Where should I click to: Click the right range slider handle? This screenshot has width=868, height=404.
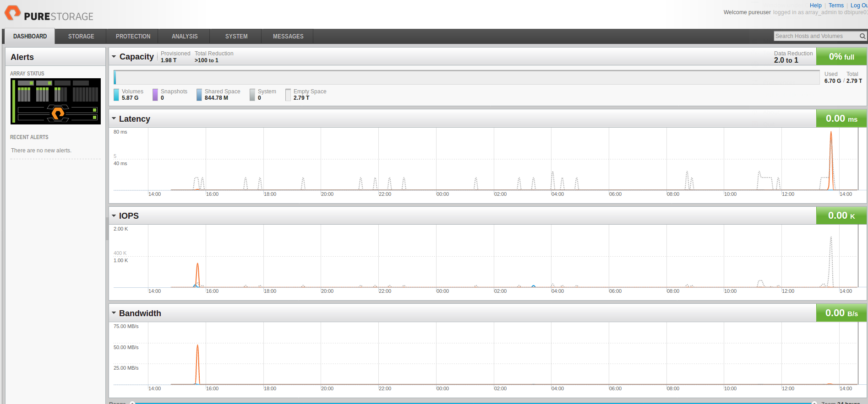(814, 403)
